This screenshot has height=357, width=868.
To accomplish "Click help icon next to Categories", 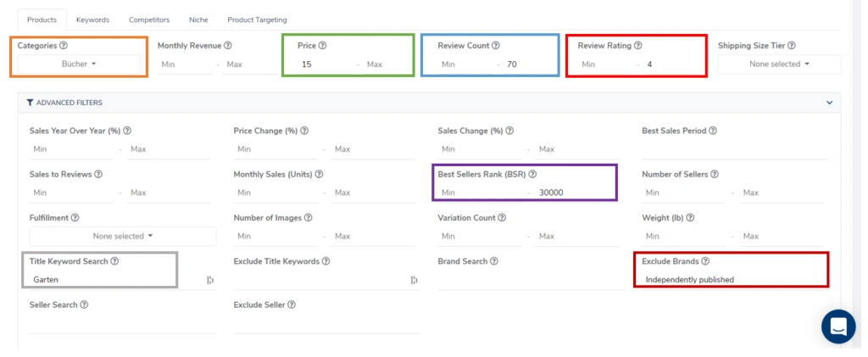I will 64,46.
